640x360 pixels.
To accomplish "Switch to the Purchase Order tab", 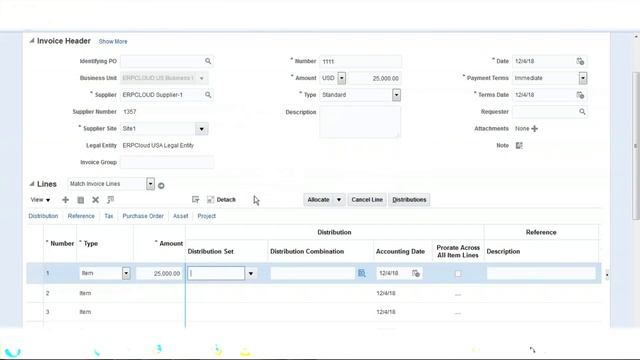I will tap(143, 216).
